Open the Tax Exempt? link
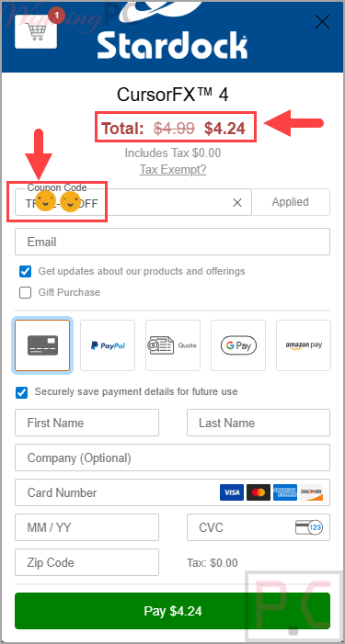This screenshot has width=345, height=644. point(173,169)
